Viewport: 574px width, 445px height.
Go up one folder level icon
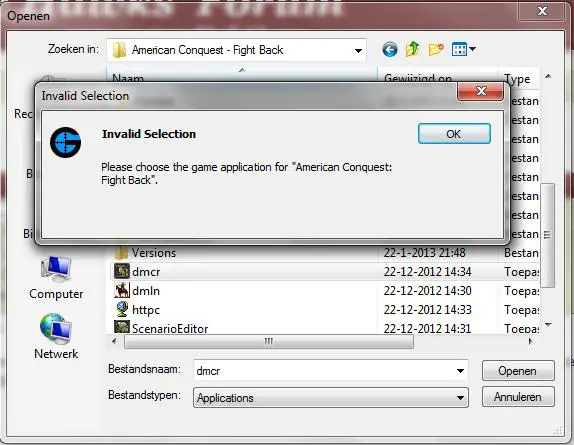point(413,49)
